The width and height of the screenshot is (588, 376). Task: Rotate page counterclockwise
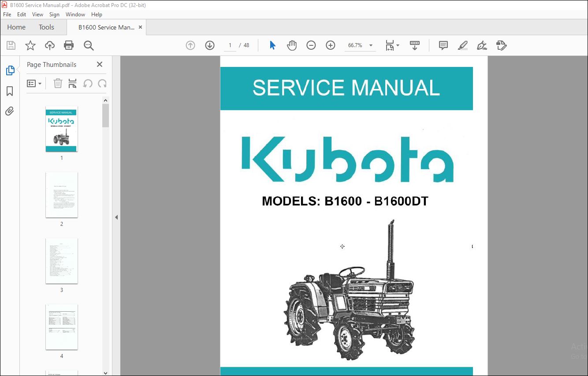(88, 83)
